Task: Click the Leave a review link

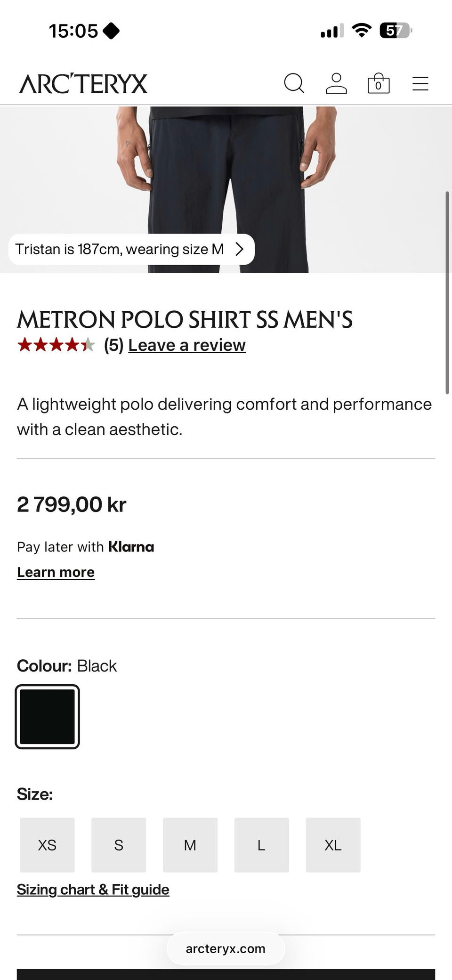Action: [x=187, y=345]
